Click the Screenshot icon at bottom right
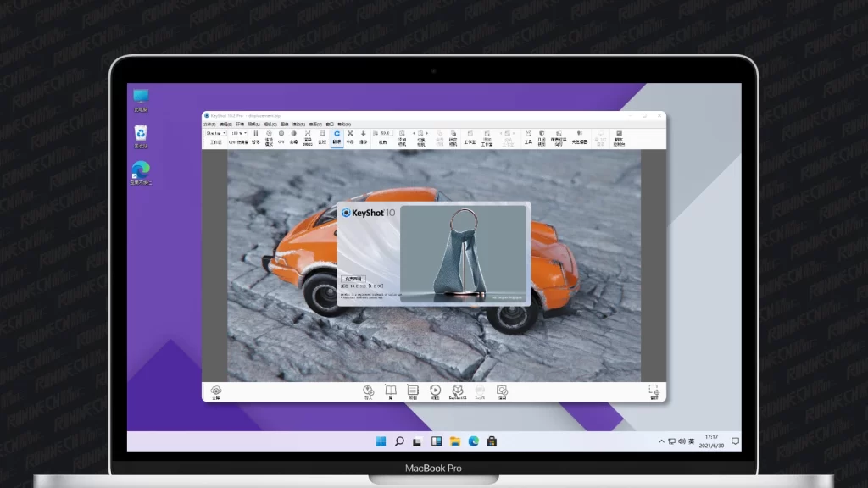This screenshot has width=868, height=488. pyautogui.click(x=654, y=391)
